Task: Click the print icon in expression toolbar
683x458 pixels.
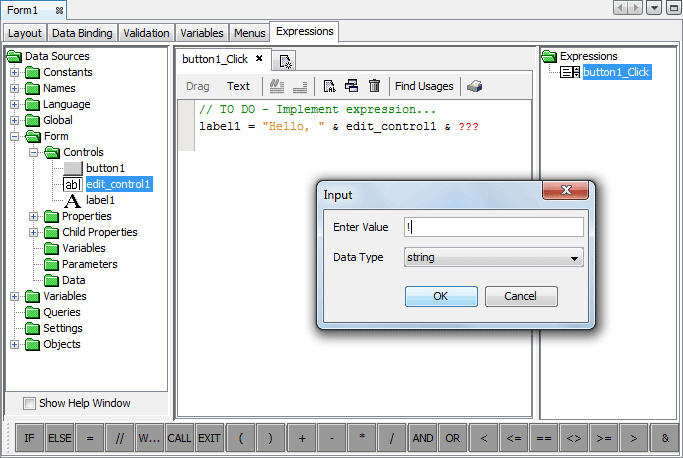Action: pyautogui.click(x=475, y=87)
